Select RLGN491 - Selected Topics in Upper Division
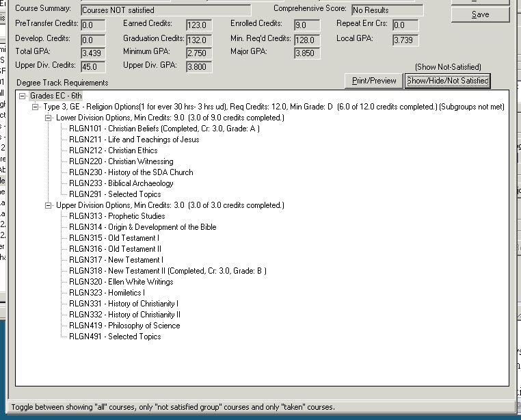 tap(115, 337)
